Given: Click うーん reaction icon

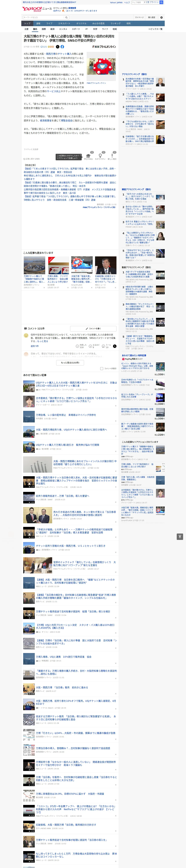Looking at the screenshot, I should [104, 346].
